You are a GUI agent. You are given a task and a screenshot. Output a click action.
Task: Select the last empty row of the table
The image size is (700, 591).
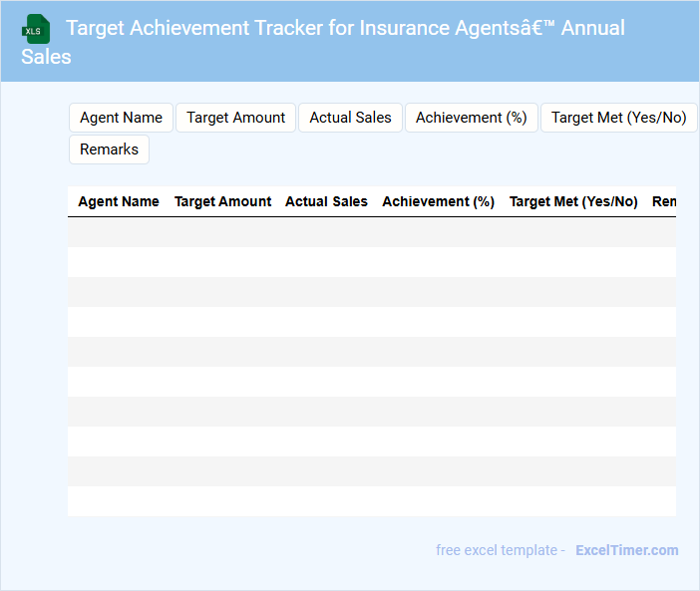[371, 501]
